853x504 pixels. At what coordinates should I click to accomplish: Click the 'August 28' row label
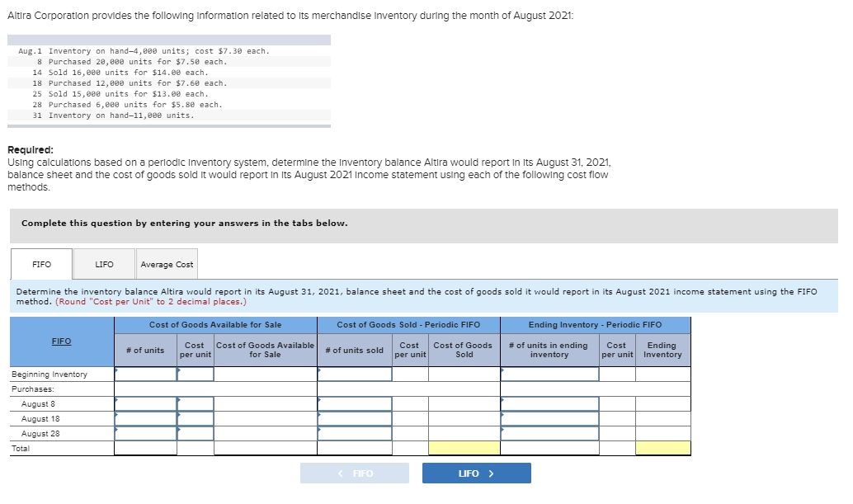(x=40, y=433)
